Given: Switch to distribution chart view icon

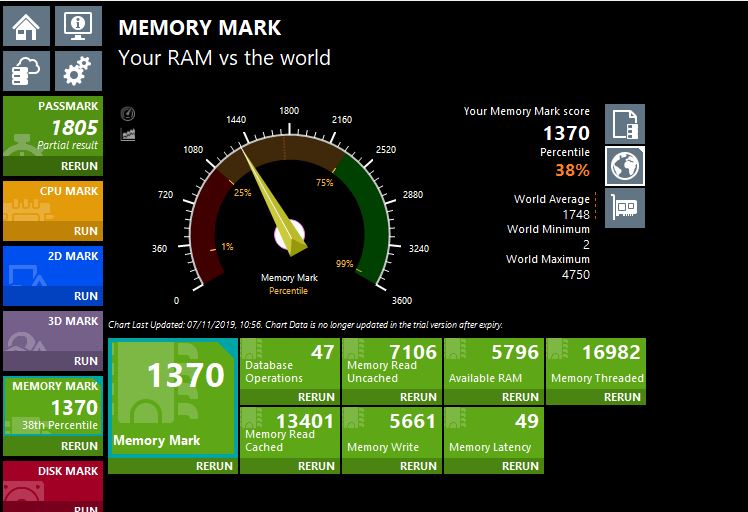Looking at the screenshot, I should (x=128, y=135).
